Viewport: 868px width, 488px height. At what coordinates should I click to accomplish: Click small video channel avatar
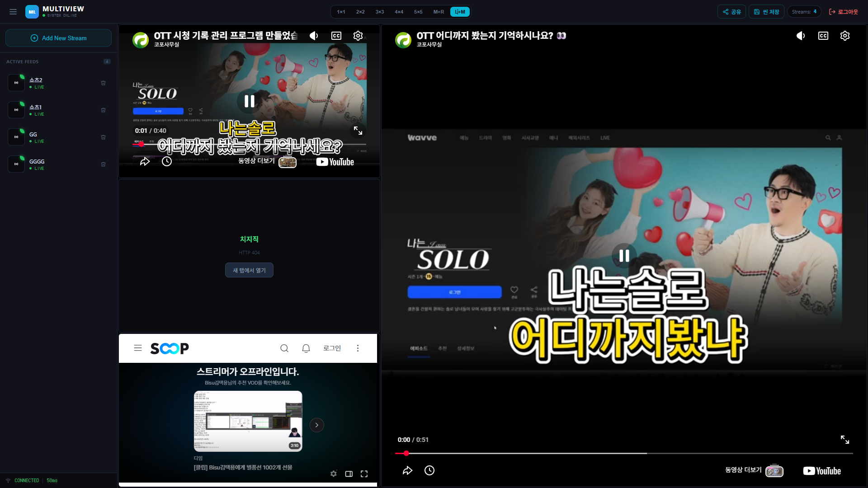(x=141, y=40)
